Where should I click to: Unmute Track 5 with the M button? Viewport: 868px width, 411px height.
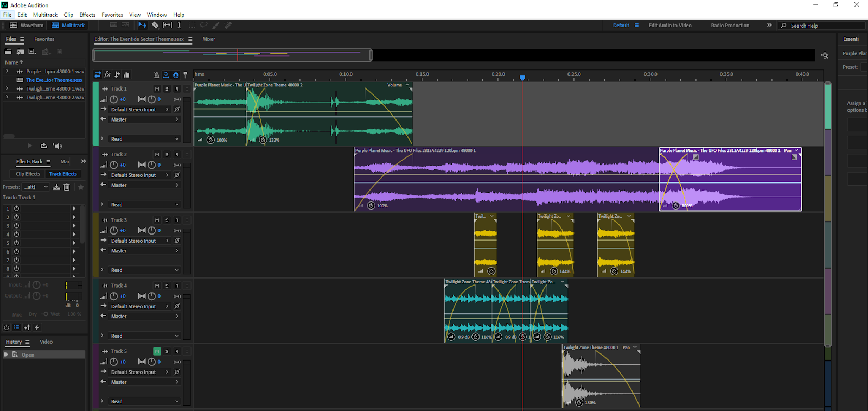click(157, 351)
